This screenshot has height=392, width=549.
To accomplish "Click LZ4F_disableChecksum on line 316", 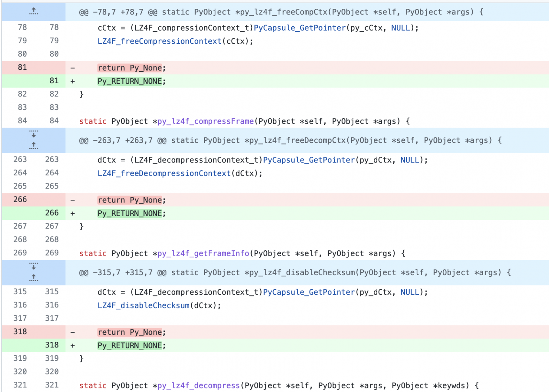I will (144, 306).
